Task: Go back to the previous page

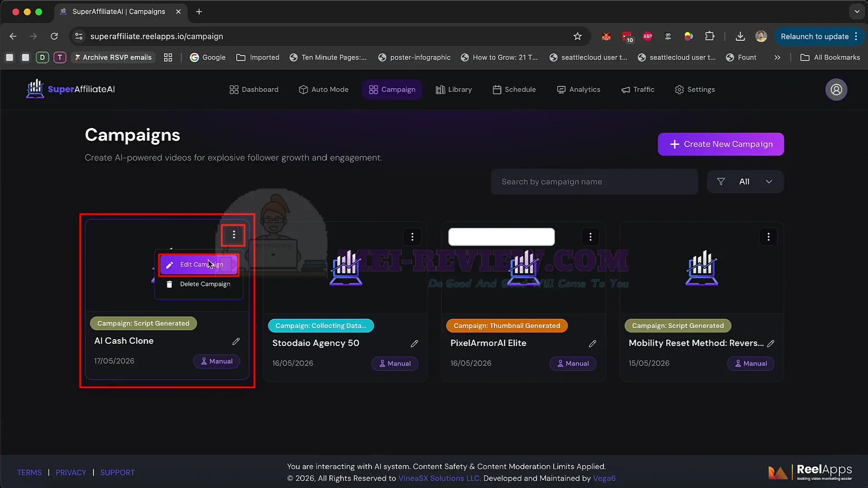Action: point(13,36)
